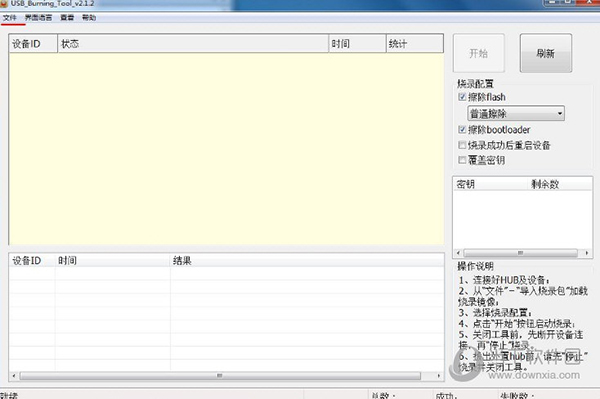Click the 时间 header in top table

[x=357, y=44]
